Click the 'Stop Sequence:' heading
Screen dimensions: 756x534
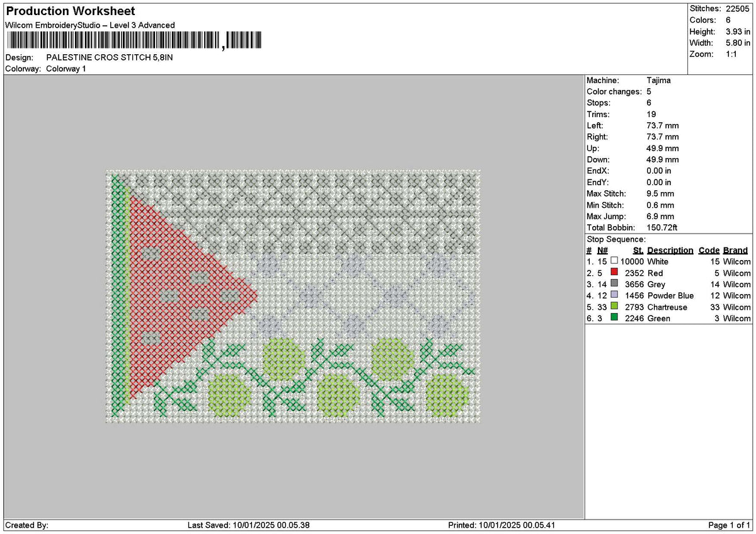tap(616, 239)
